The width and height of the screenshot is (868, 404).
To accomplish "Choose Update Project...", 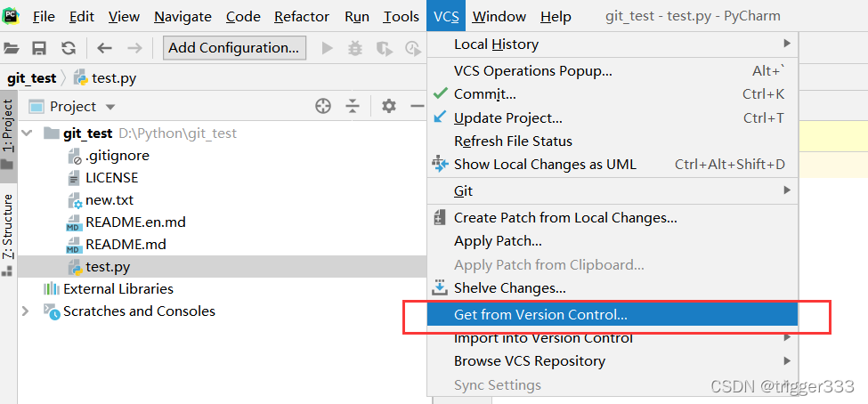I will (x=612, y=117).
